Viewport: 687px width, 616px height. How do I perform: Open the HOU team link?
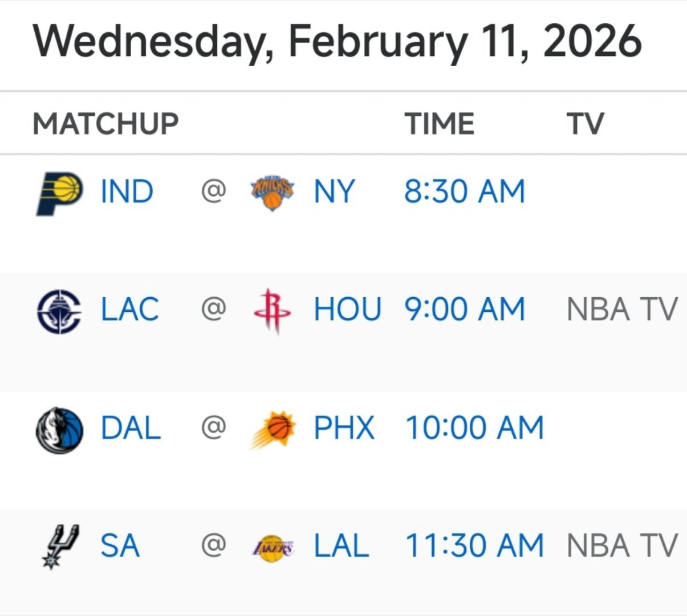pyautogui.click(x=347, y=311)
